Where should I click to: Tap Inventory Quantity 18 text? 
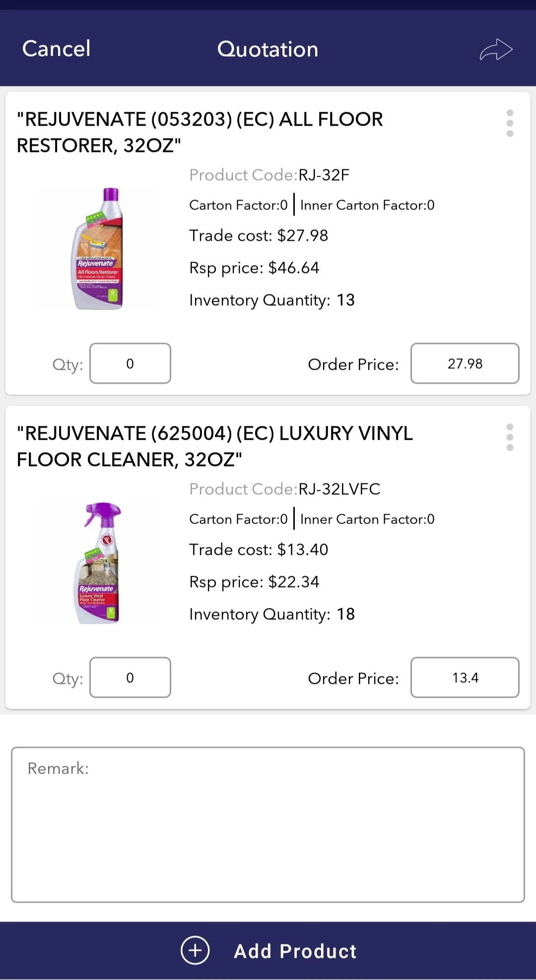click(272, 614)
